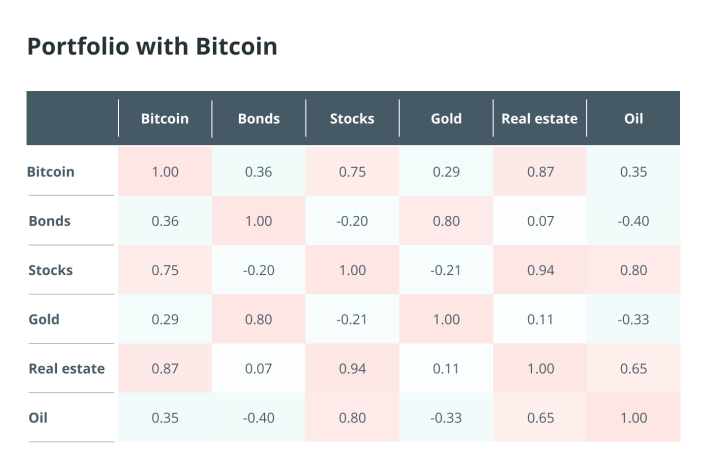
Task: Click the Bonds column header
Action: coord(259,119)
